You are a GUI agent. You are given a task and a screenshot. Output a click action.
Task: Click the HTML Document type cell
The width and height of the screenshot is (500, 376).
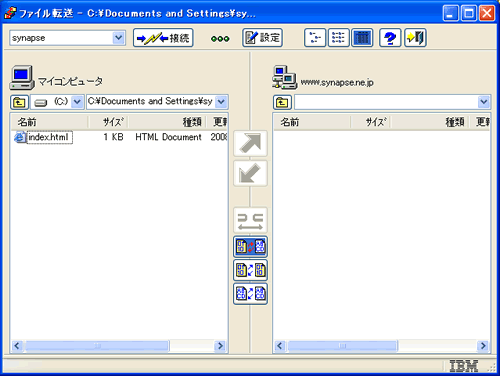click(x=168, y=137)
